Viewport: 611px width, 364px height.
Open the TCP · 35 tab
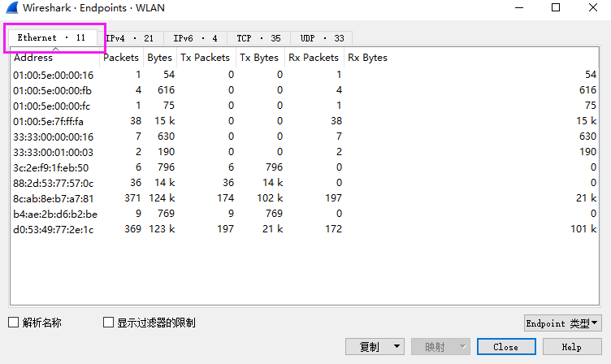pos(258,38)
